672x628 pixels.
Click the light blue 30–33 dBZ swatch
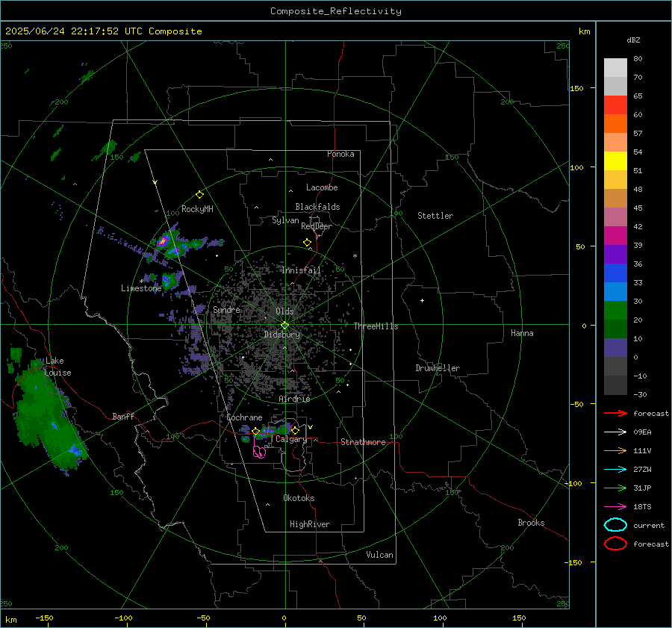(x=615, y=292)
